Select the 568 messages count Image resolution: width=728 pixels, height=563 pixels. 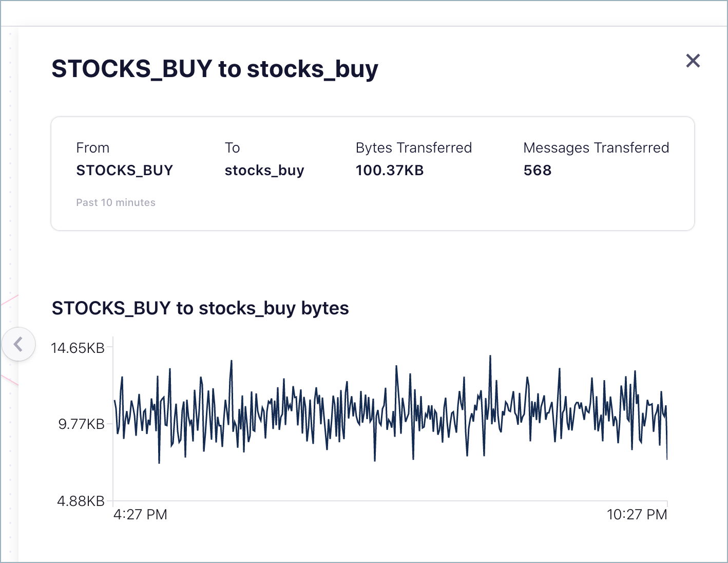(538, 171)
